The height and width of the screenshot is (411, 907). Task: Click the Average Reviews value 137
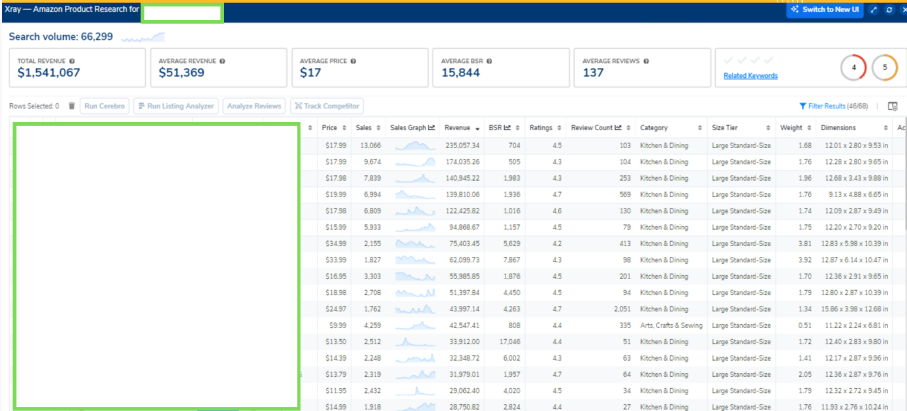593,73
